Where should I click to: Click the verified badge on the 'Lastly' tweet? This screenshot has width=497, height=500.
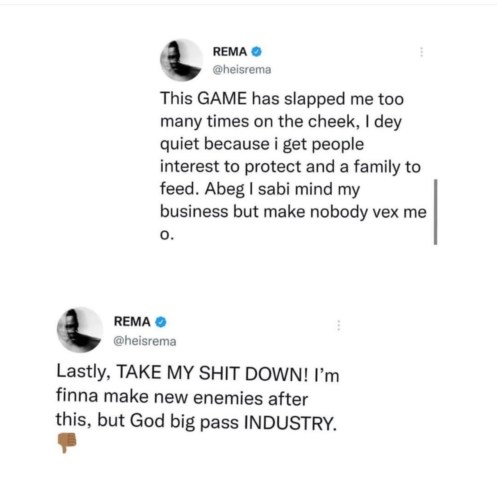point(161,322)
